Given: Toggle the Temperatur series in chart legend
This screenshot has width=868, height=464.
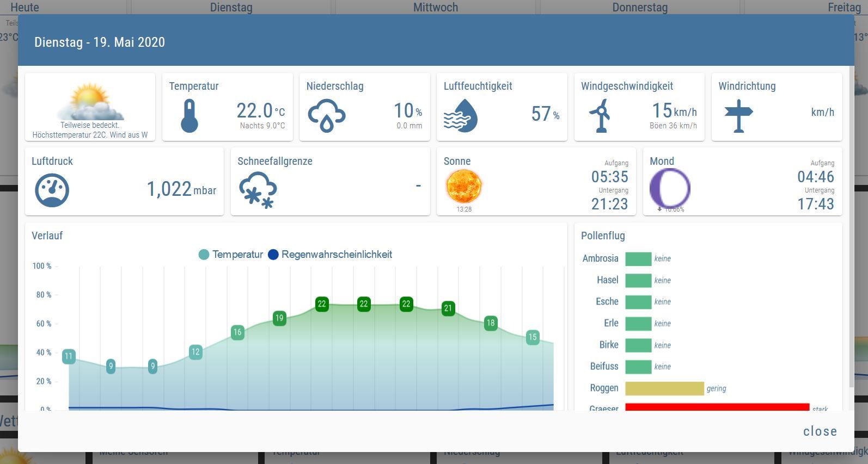Looking at the screenshot, I should (x=231, y=255).
